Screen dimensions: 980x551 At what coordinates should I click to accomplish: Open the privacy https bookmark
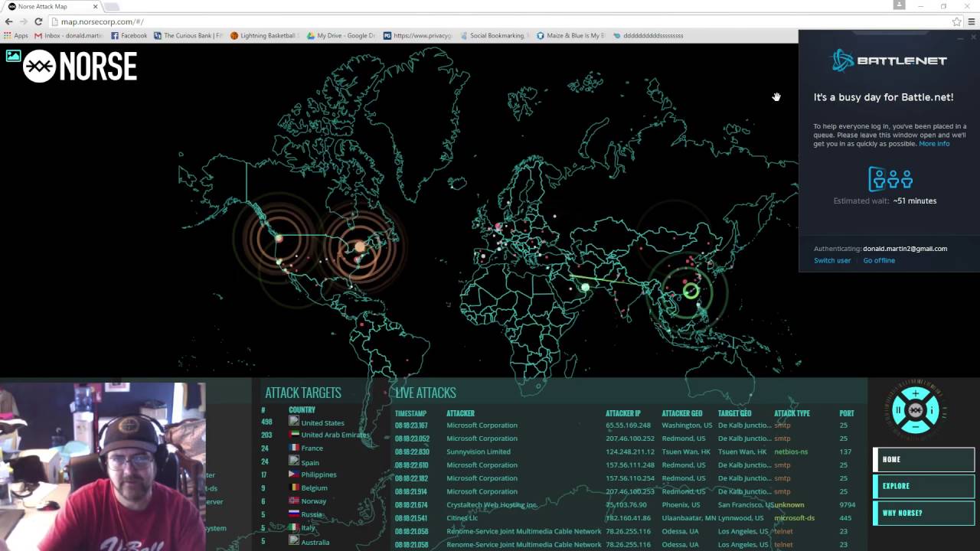[x=418, y=35]
